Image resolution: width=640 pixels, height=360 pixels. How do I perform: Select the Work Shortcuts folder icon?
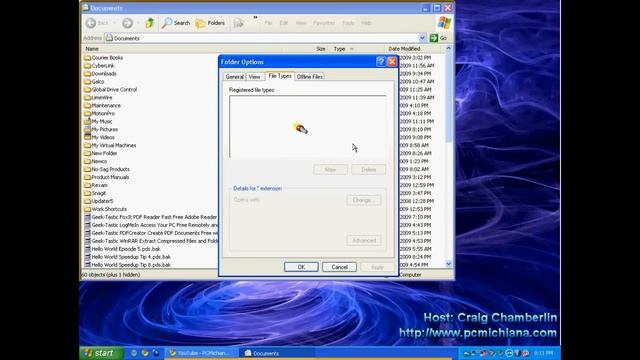pos(87,209)
